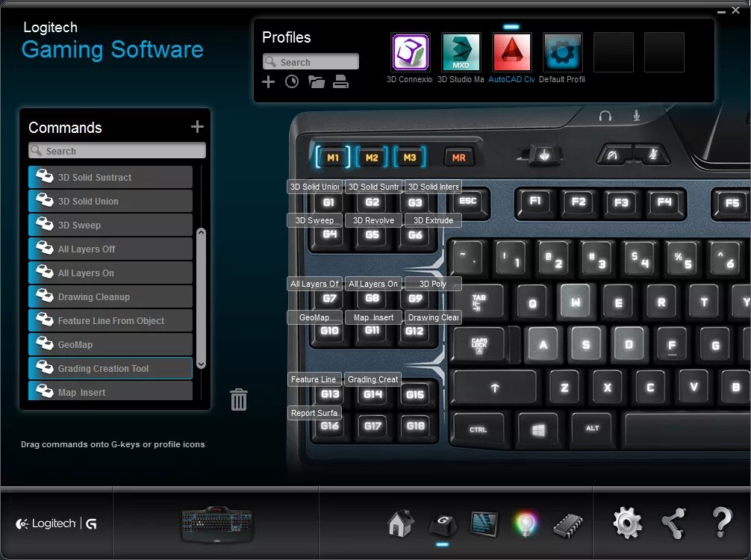Select the Default Profile gear icon
Screen dimensions: 751x560
(562, 52)
